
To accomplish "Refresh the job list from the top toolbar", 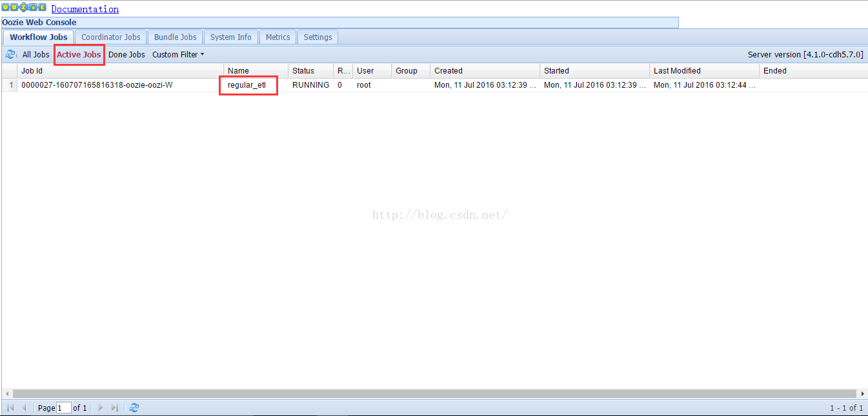I will click(x=10, y=55).
